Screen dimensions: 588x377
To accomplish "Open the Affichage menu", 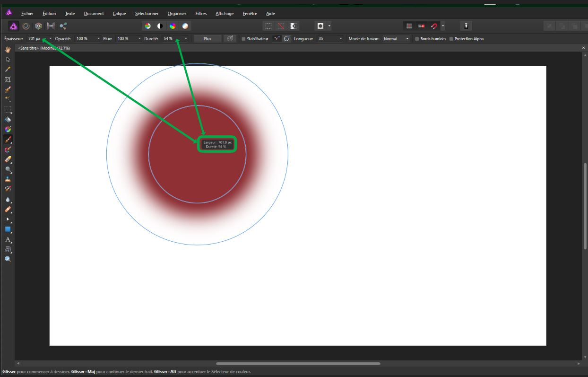I will 225,14.
